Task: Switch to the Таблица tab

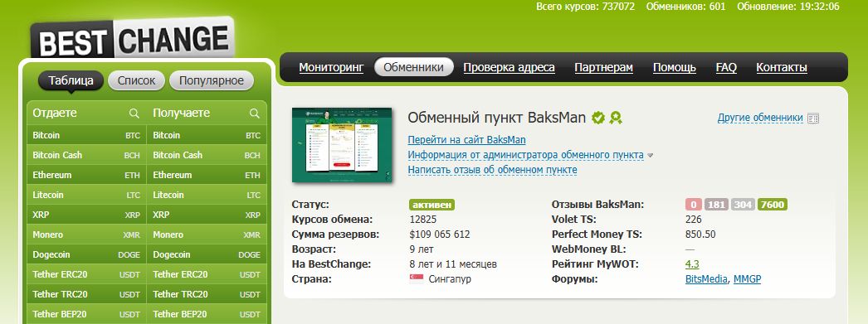Action: (71, 80)
